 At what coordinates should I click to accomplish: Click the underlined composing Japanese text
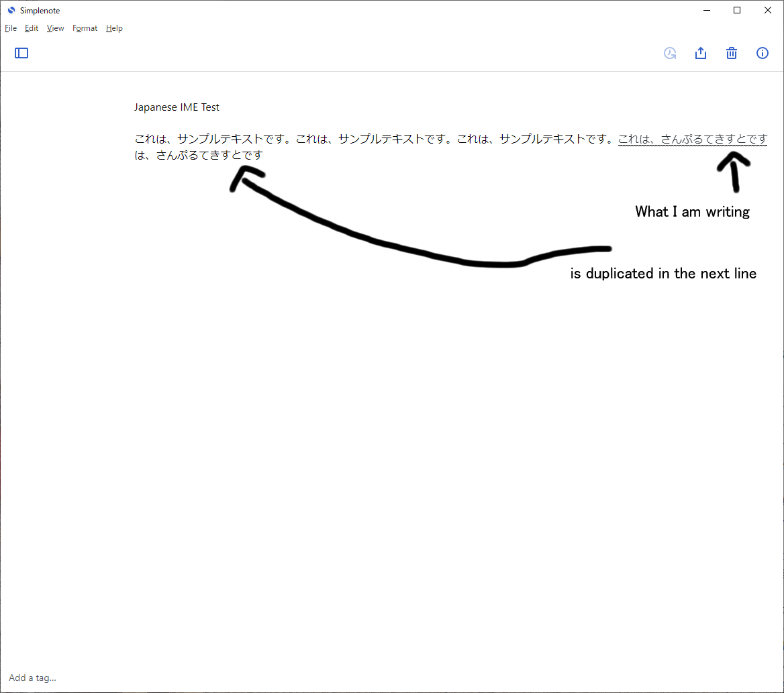(692, 139)
